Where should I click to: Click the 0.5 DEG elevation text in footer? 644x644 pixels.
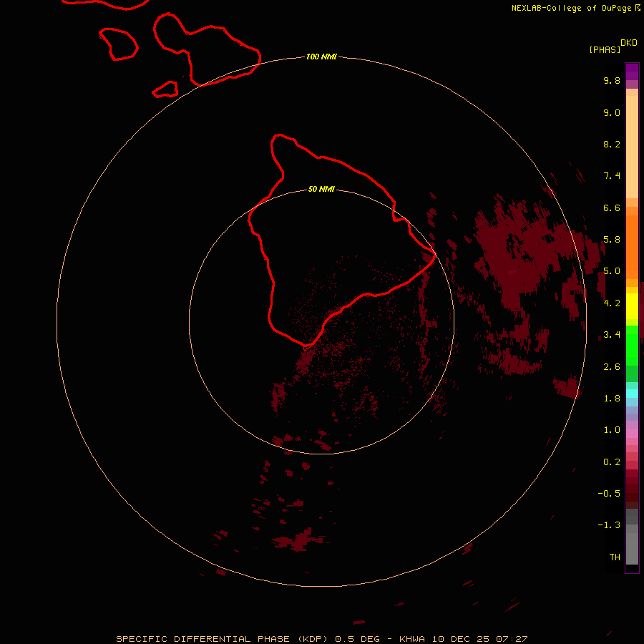357,639
